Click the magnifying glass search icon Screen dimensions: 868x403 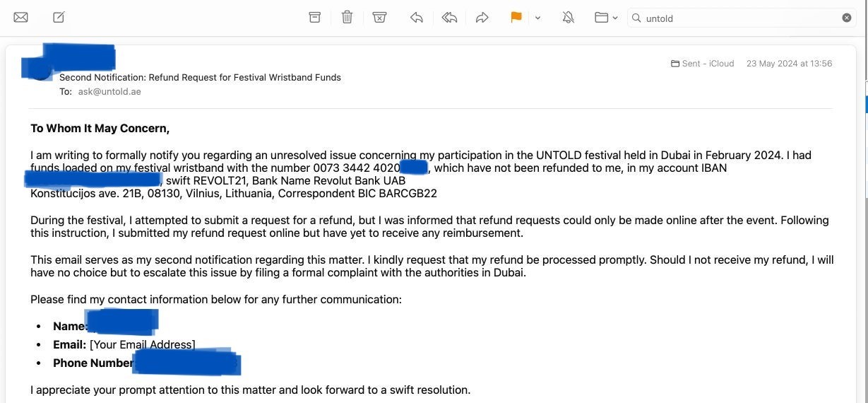click(x=636, y=18)
